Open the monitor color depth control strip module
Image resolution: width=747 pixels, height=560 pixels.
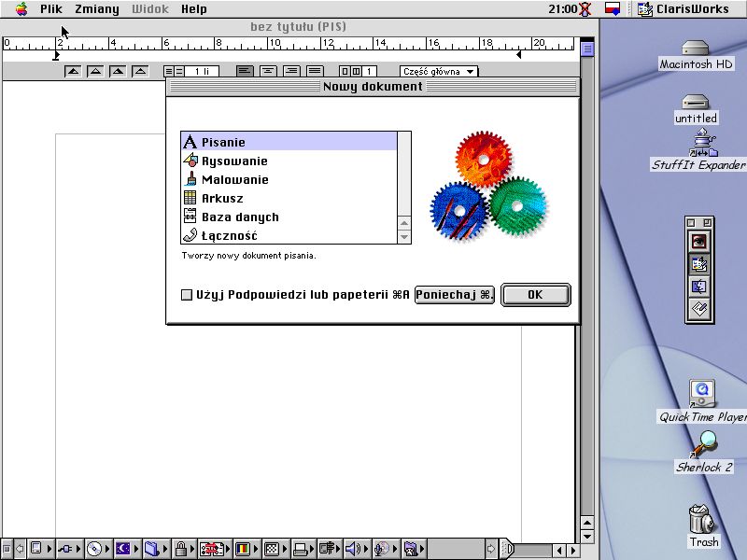pos(247,549)
